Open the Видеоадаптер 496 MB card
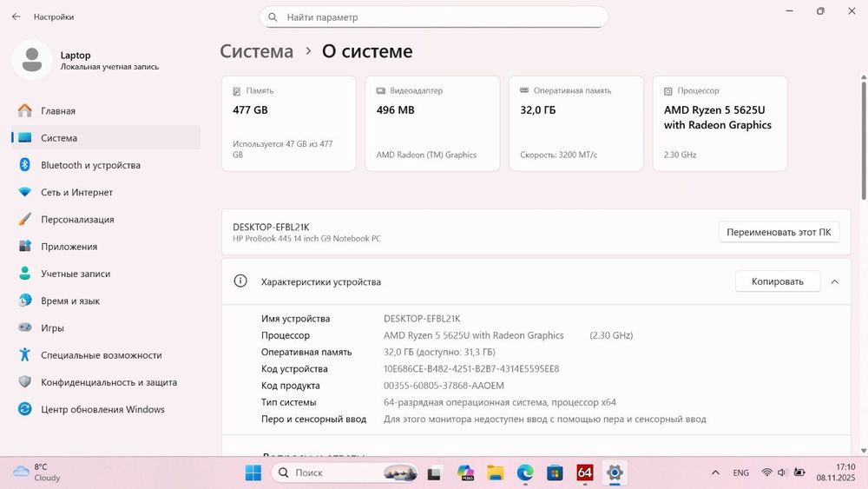 coord(432,123)
